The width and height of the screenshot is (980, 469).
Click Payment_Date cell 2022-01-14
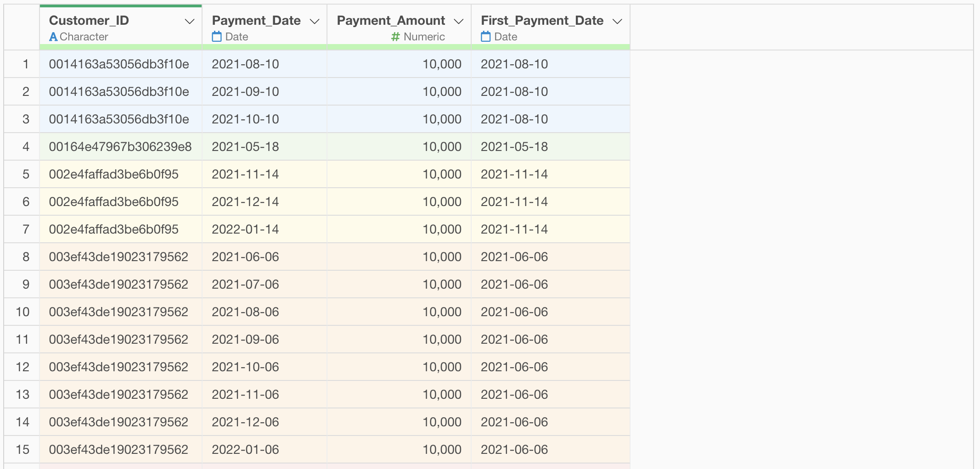245,229
